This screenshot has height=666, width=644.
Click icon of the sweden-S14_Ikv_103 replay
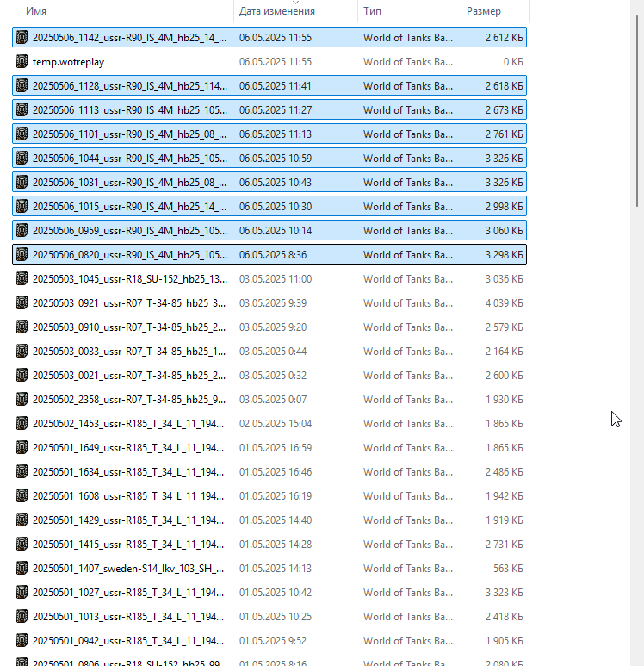tap(22, 568)
